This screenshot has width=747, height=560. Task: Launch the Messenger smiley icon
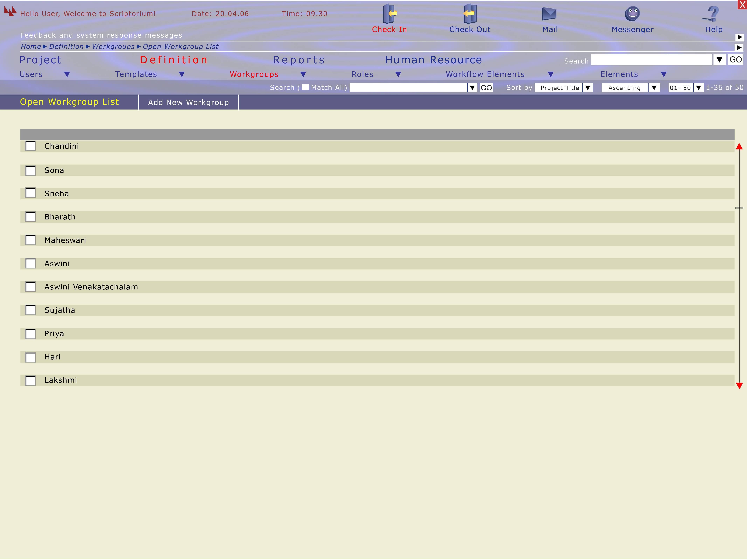click(632, 14)
